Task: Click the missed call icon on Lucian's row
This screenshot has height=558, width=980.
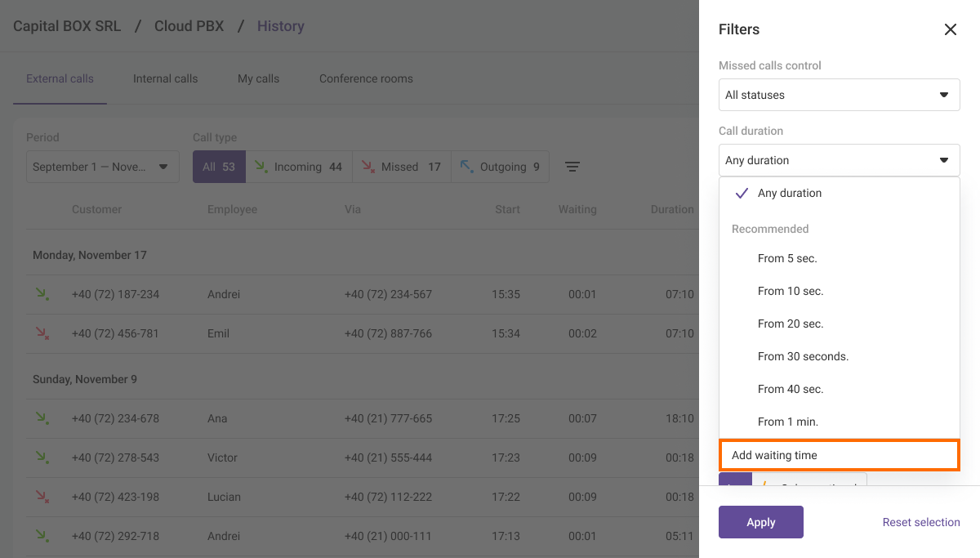Action: [41, 497]
